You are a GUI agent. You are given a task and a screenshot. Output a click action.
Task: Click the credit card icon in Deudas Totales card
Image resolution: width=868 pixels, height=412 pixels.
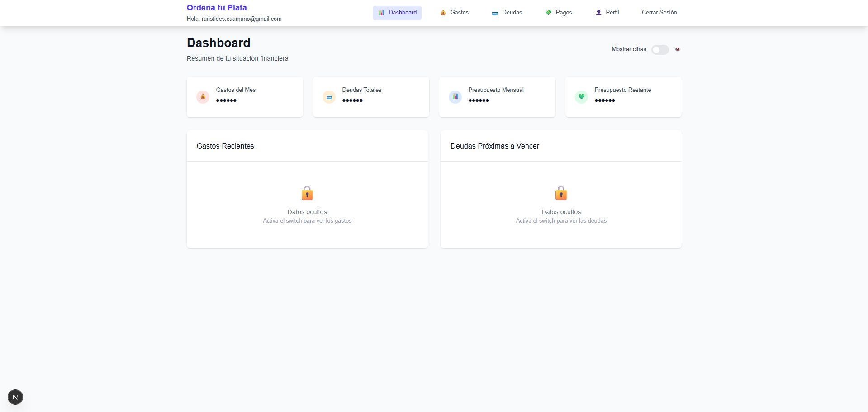click(x=329, y=97)
